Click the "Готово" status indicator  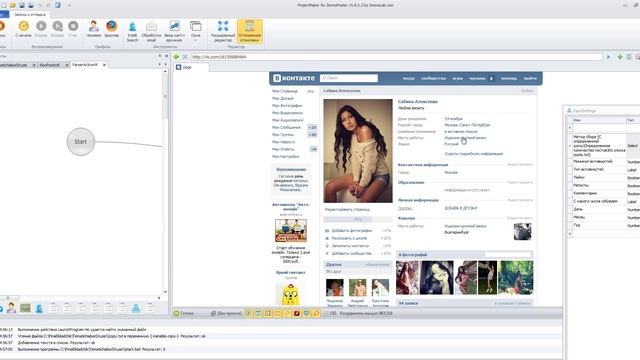(x=183, y=313)
